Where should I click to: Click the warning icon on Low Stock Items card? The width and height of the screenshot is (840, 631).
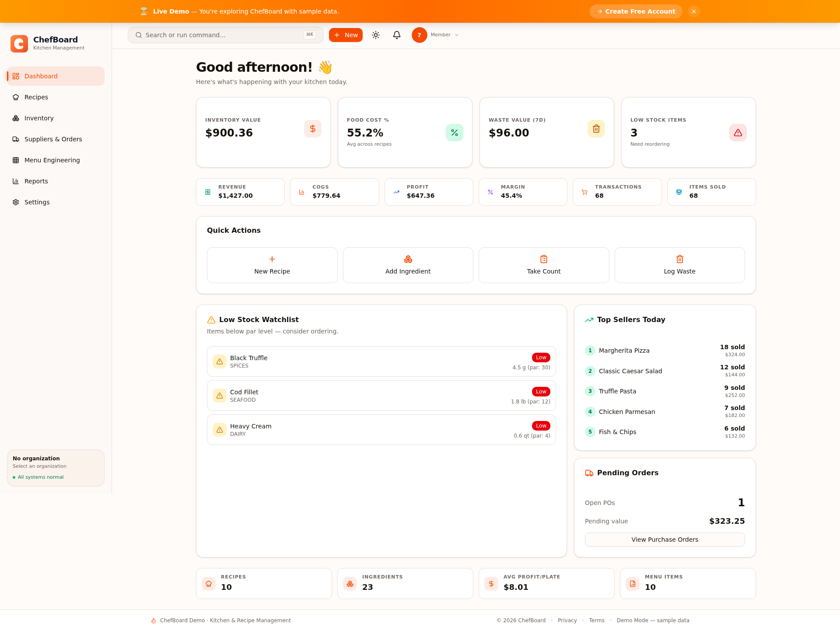[x=738, y=133]
